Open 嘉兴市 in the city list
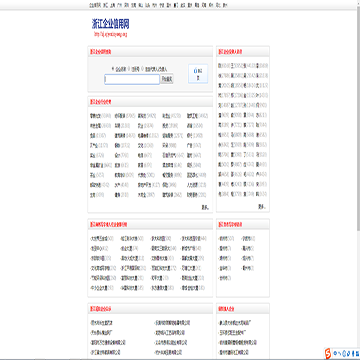This screenshot has width=360, height=360. pos(248,248)
